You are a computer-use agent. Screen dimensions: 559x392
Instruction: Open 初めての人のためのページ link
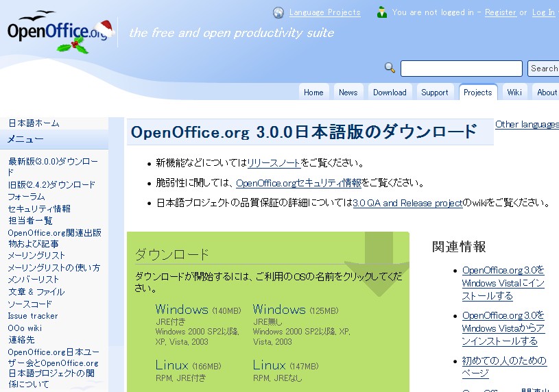pos(504,367)
